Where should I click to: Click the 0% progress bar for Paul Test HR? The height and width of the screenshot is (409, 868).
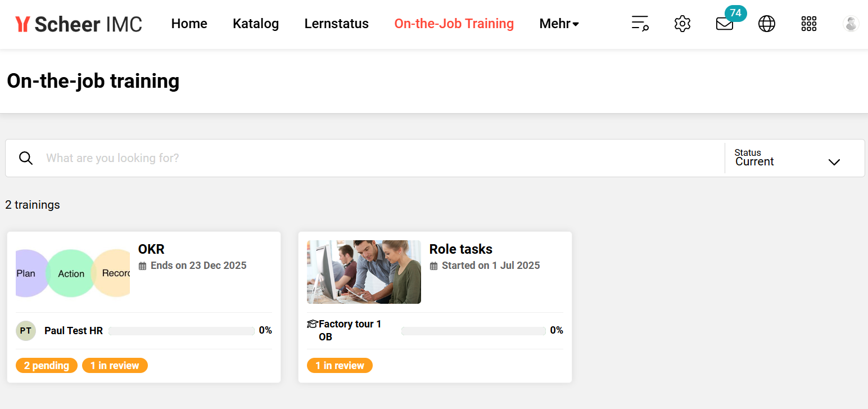tap(181, 330)
